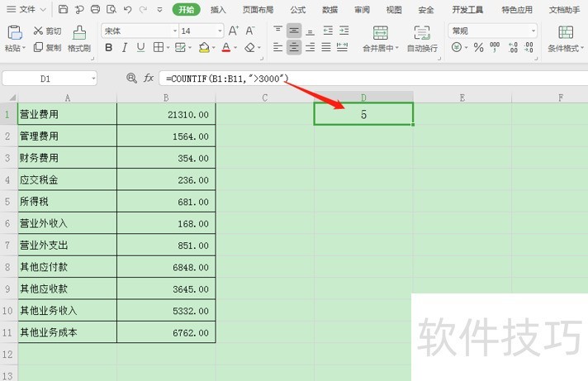The height and width of the screenshot is (381, 588).
Task: Decrease font size with A- icon
Action: [x=250, y=31]
